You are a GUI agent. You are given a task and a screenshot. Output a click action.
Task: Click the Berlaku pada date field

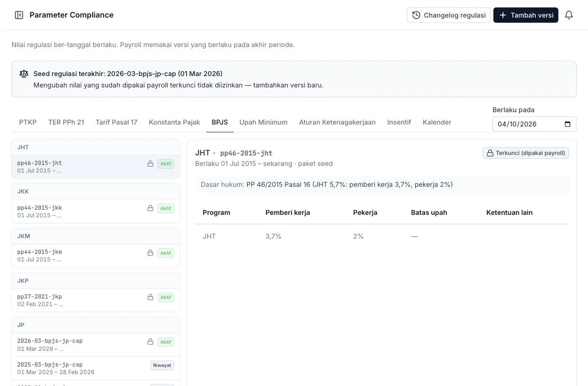(x=534, y=124)
